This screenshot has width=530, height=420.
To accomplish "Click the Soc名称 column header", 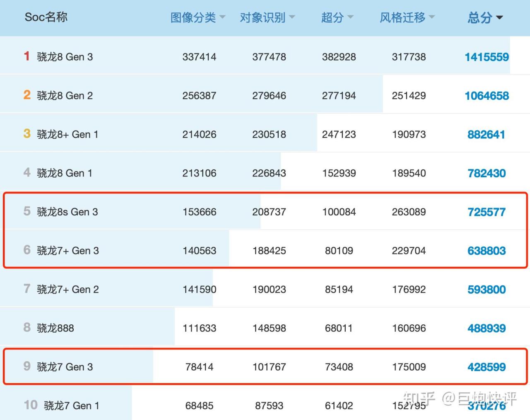I will [x=46, y=17].
